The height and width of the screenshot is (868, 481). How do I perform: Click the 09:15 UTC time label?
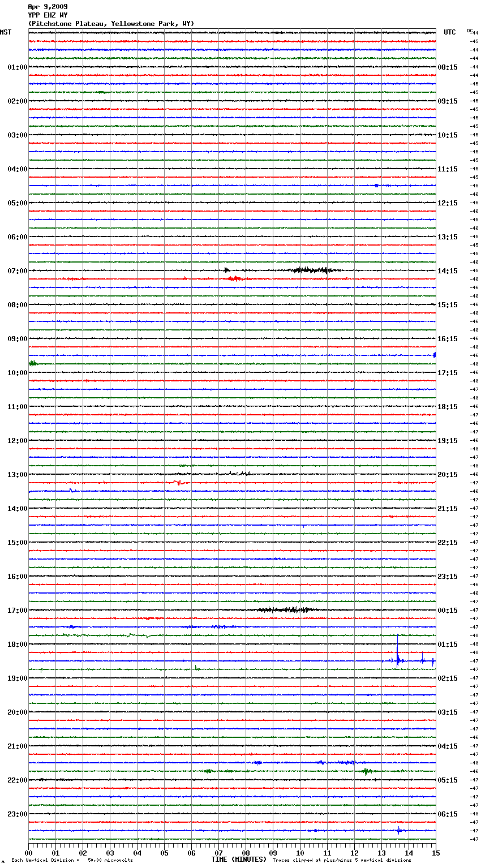[x=448, y=101]
